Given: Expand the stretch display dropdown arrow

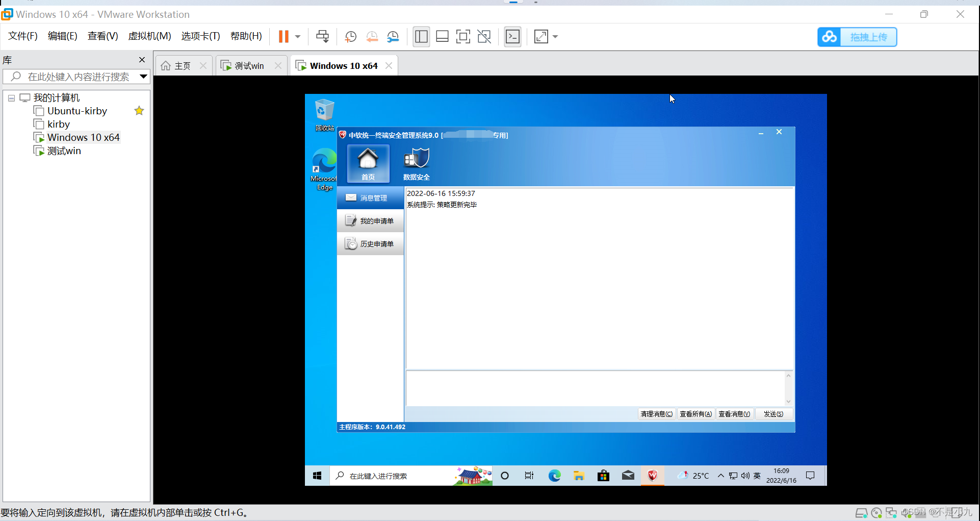Looking at the screenshot, I should [x=555, y=37].
